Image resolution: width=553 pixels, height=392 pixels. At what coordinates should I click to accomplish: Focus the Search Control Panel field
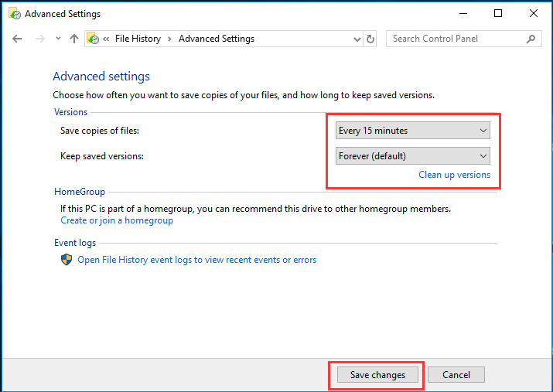click(x=463, y=39)
